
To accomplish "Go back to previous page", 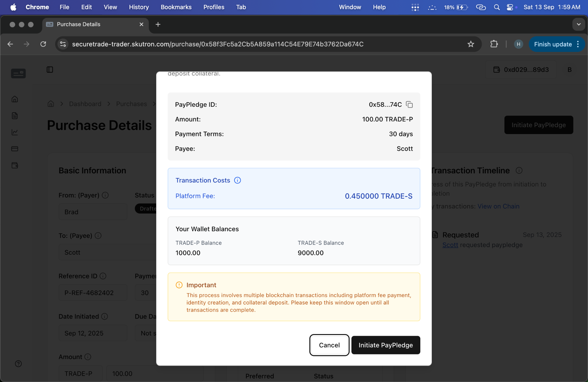I will pyautogui.click(x=10, y=44).
